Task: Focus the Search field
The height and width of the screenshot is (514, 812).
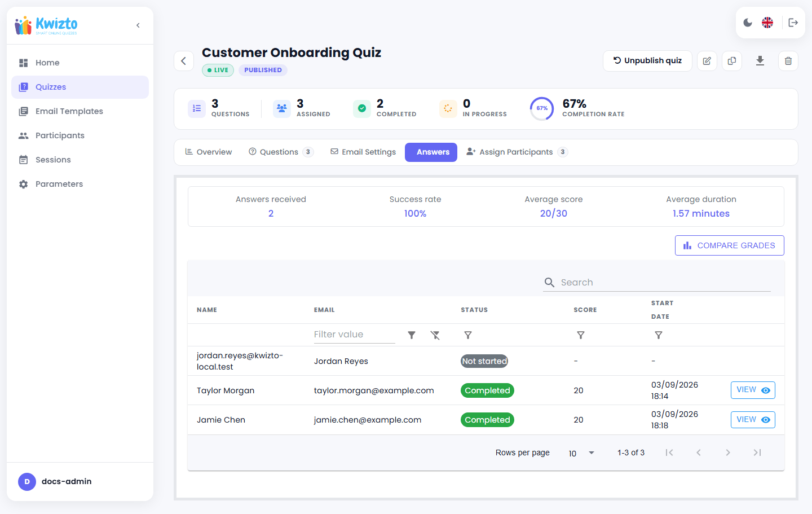Action: 657,282
